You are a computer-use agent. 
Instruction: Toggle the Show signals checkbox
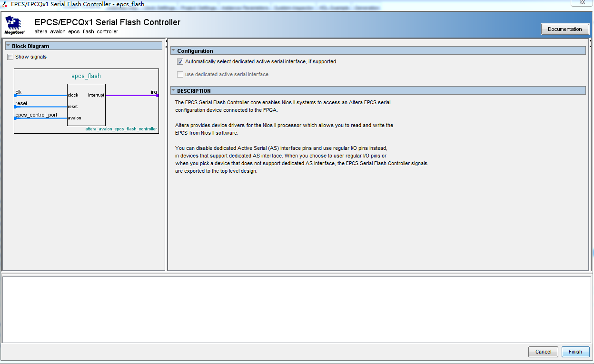click(10, 57)
